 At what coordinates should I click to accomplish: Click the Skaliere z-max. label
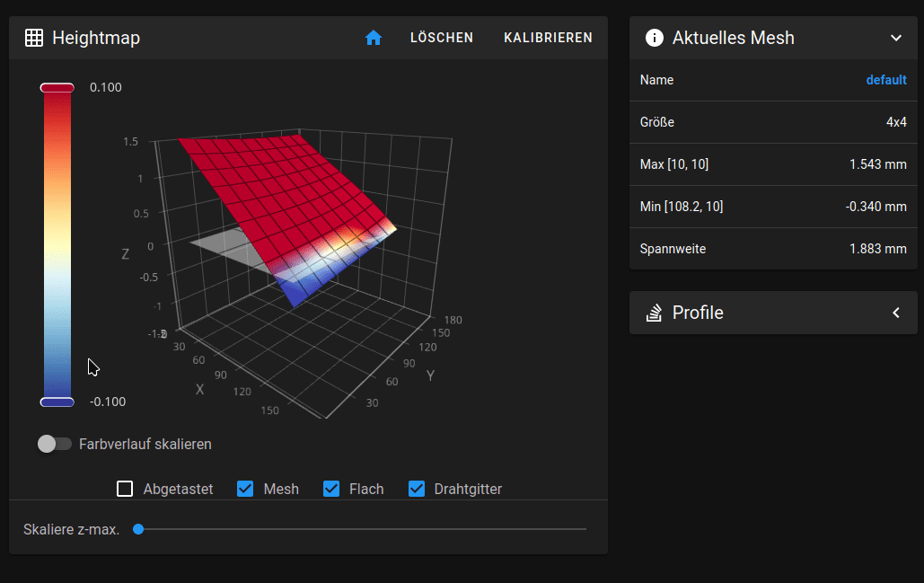[71, 529]
